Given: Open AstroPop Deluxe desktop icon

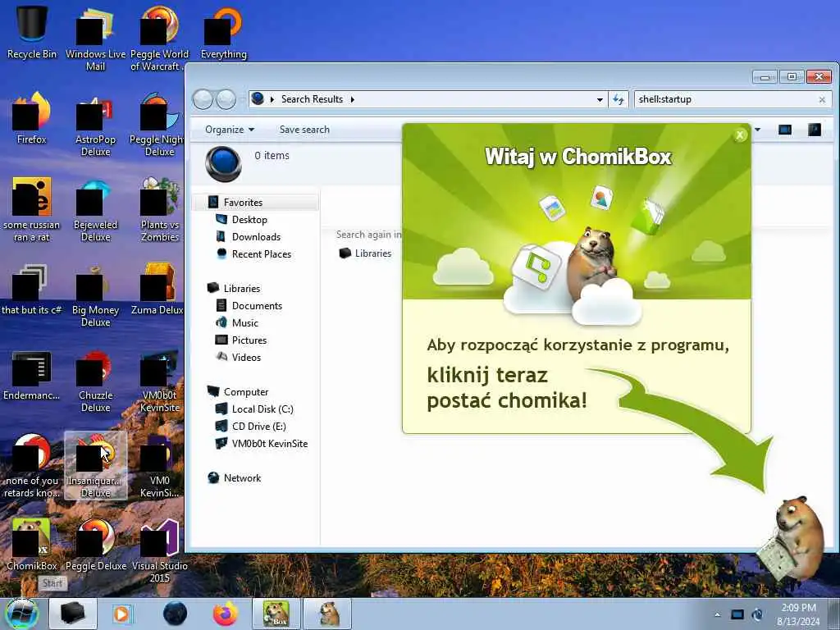Looking at the screenshot, I should (95, 123).
